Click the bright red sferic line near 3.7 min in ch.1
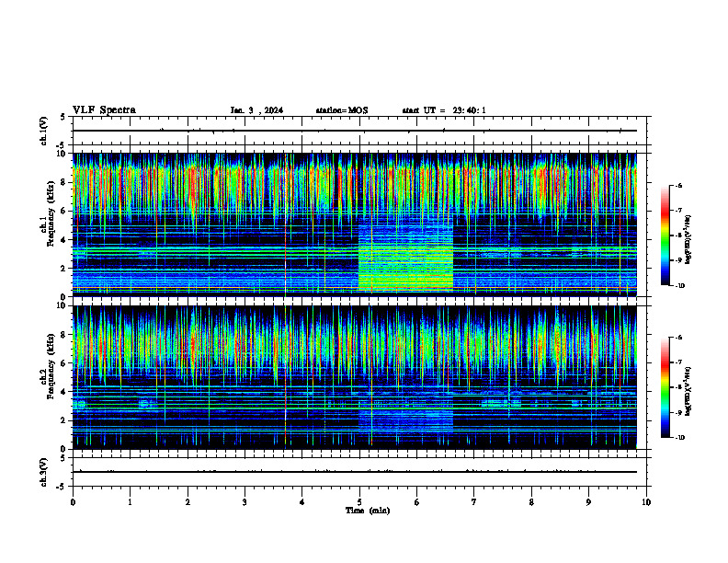 pyautogui.click(x=286, y=224)
